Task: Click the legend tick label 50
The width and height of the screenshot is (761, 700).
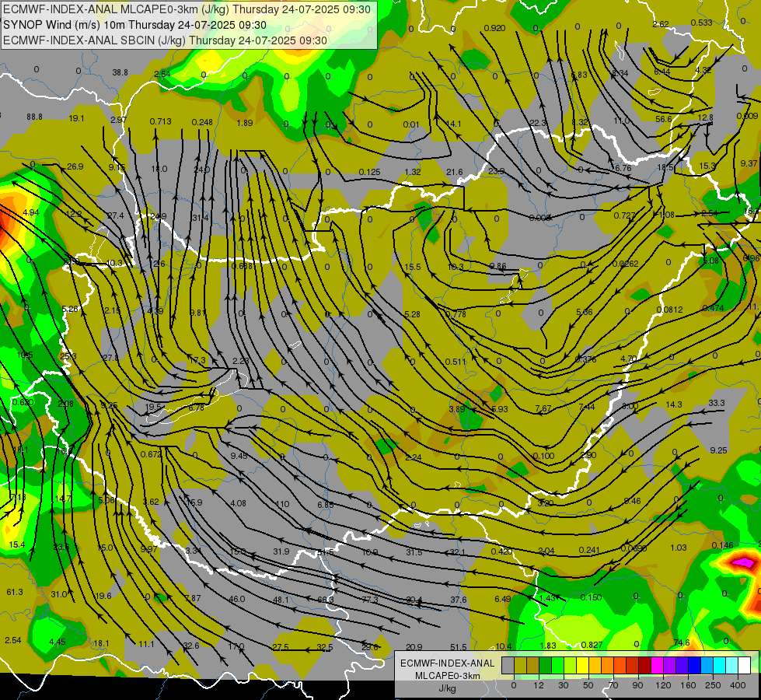Action: (588, 685)
